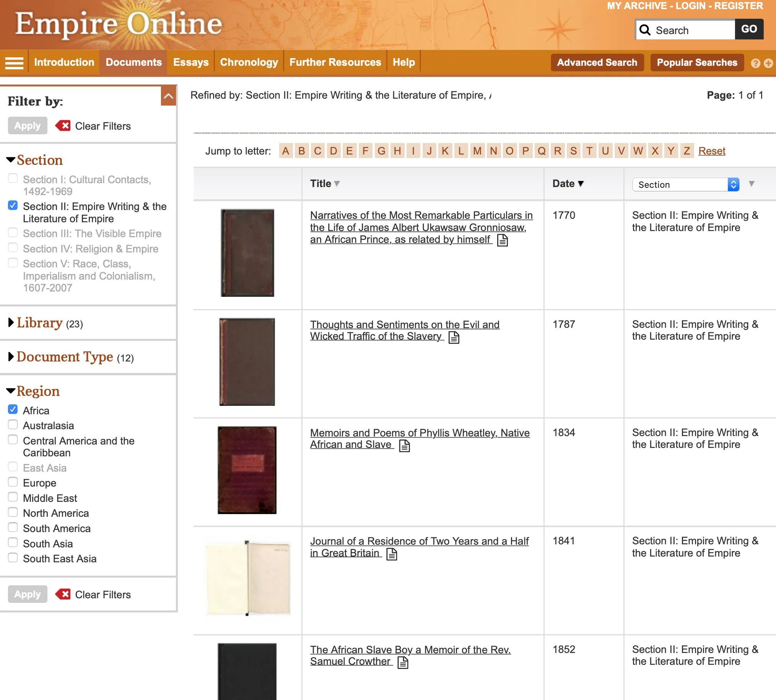Click the document icon next to Phyllis Wheatley title
The height and width of the screenshot is (700, 776).
[405, 445]
